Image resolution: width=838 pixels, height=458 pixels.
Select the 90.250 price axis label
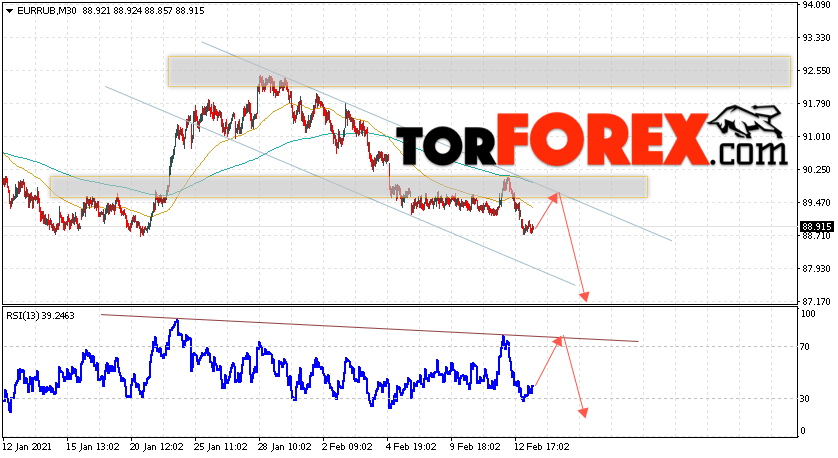(816, 170)
